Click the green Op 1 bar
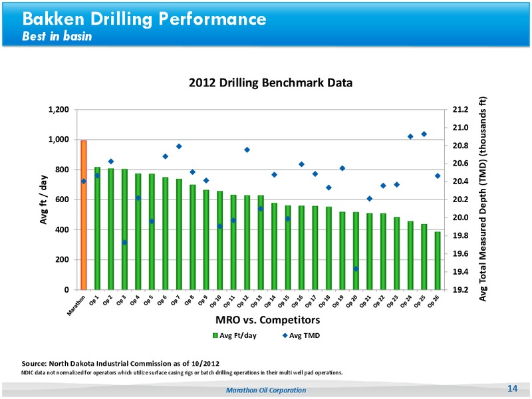532x399 pixels. 97,228
